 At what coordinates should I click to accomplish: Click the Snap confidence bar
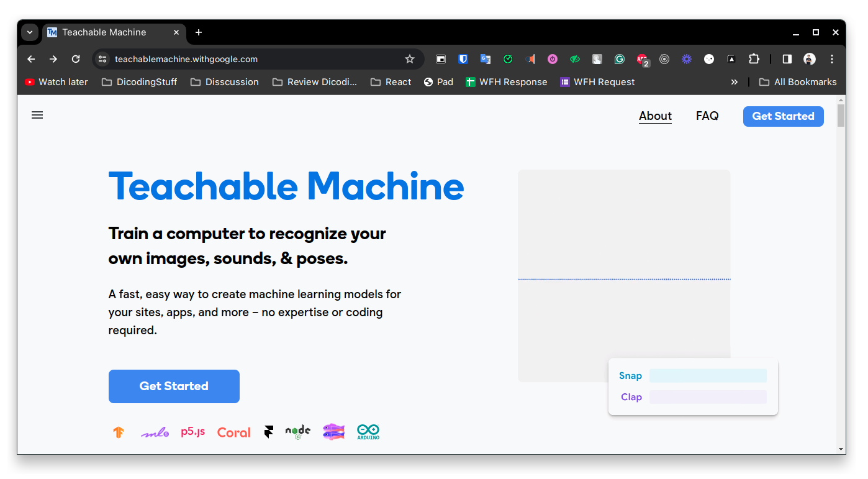pyautogui.click(x=708, y=376)
